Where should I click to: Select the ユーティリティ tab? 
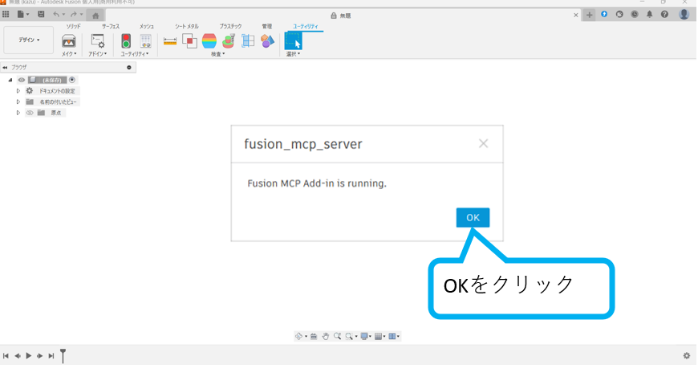(x=305, y=26)
